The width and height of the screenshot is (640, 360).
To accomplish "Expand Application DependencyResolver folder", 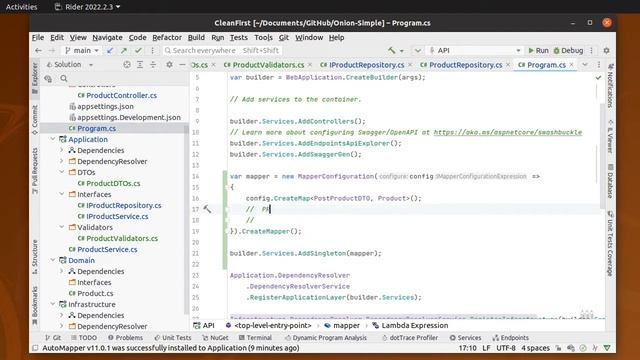I will pyautogui.click(x=62, y=161).
